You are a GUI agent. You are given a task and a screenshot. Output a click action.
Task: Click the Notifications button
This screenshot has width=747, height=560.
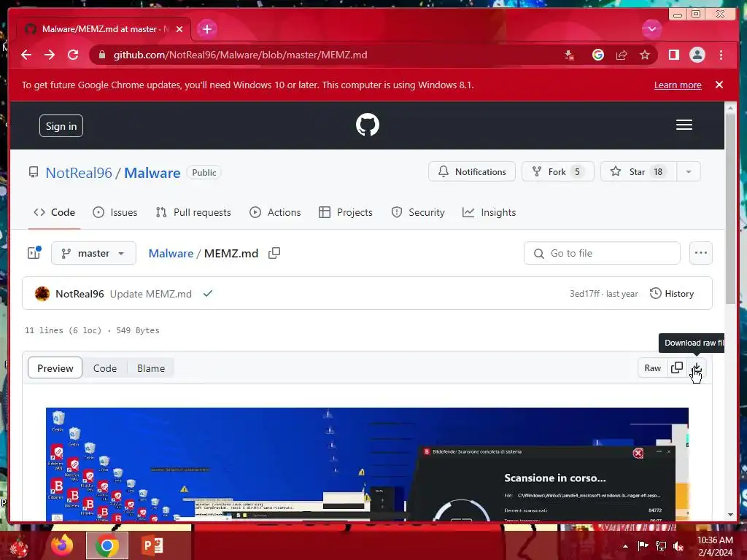(x=472, y=171)
